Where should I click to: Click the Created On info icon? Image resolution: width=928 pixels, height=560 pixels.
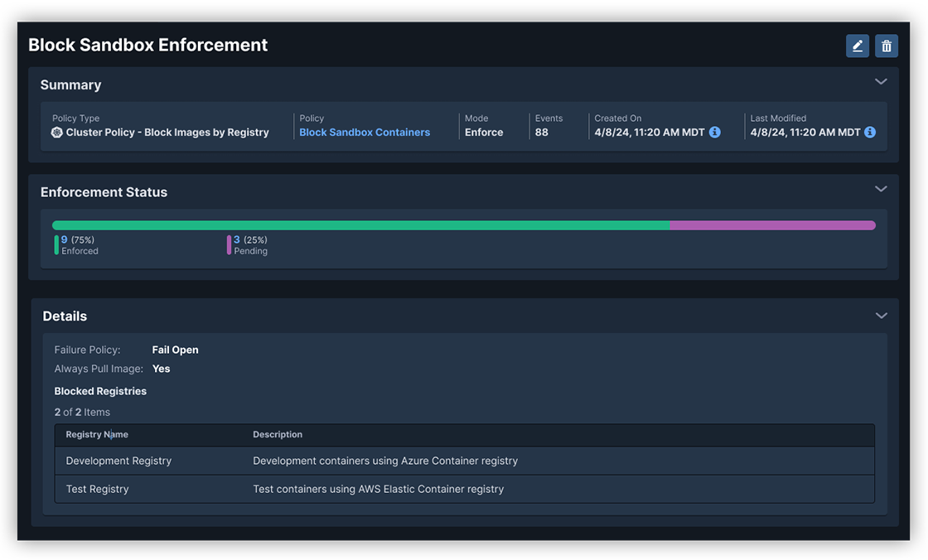(x=715, y=132)
